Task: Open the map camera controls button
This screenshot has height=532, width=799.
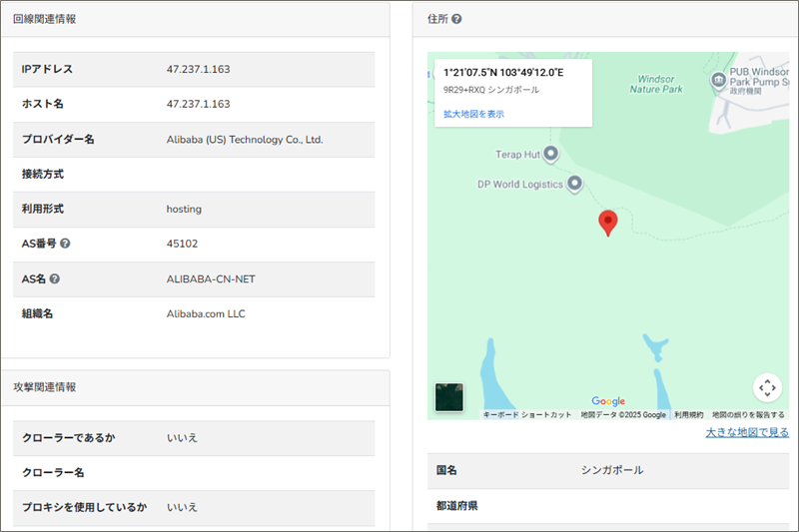Action: coord(766,387)
